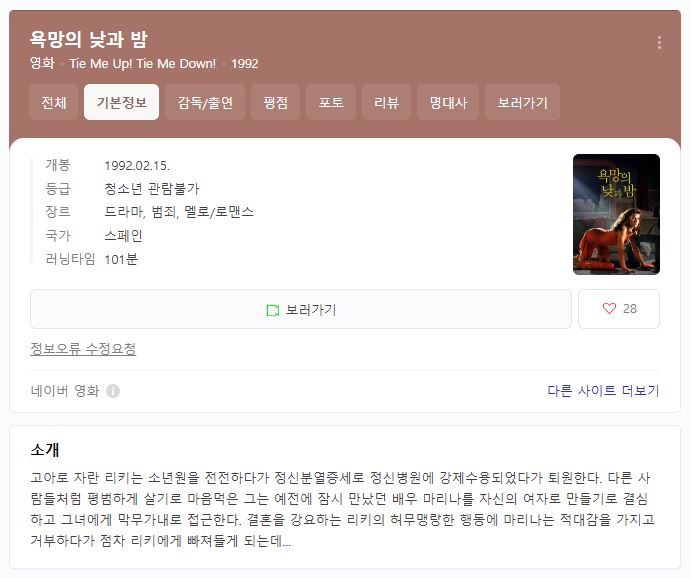Click the 정보오류 수정요청 link
The width and height of the screenshot is (691, 578).
(x=83, y=349)
